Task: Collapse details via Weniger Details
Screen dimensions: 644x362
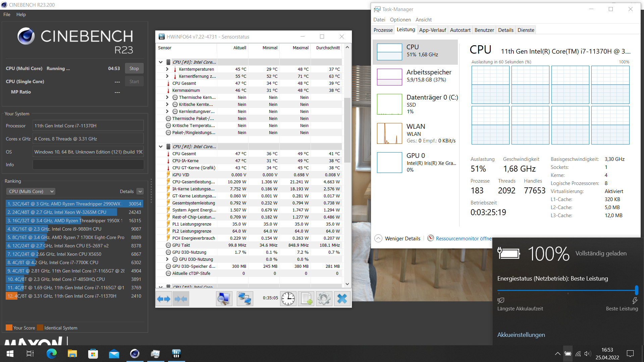Action: point(398,238)
